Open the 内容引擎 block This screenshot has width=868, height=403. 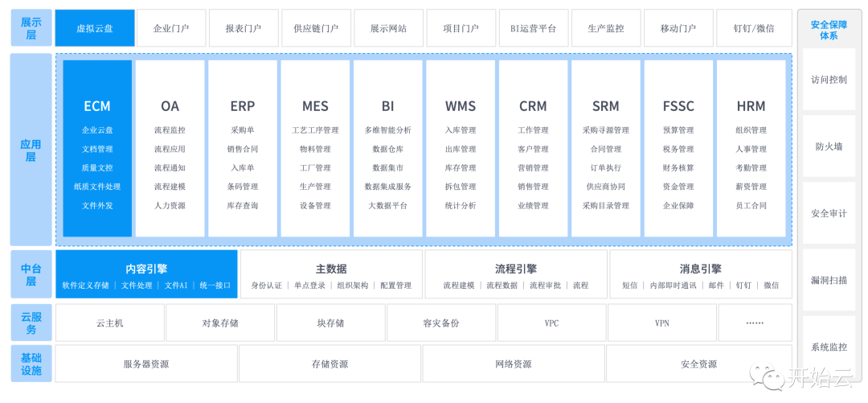pos(146,269)
